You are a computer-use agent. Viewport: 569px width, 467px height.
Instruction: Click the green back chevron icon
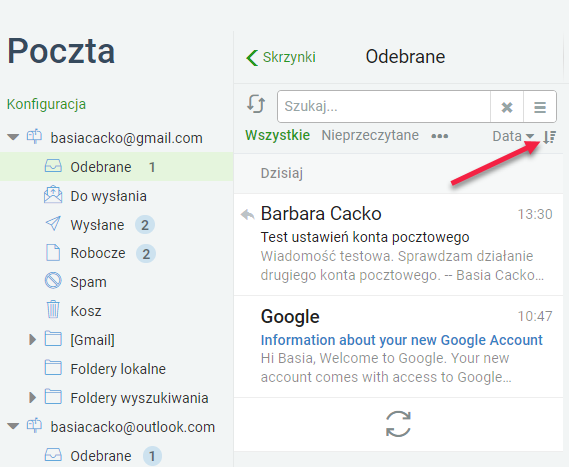tap(252, 58)
